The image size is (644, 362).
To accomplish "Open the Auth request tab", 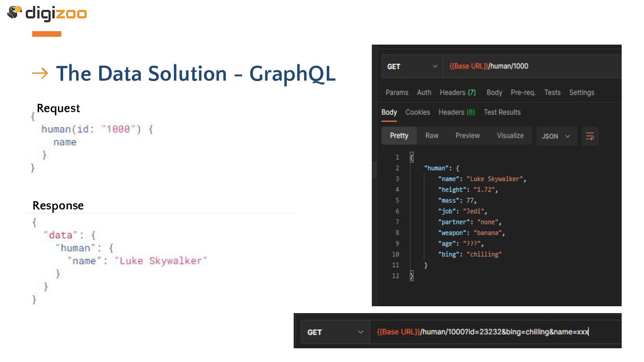I will coord(424,93).
